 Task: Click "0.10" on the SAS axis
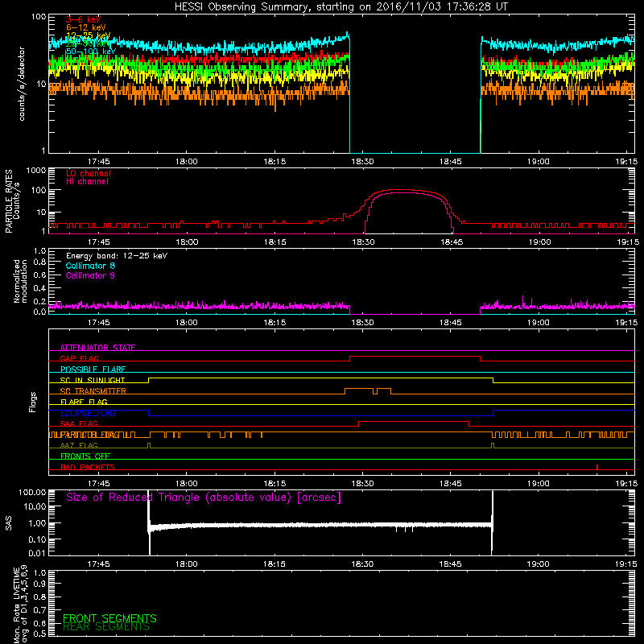coord(36,539)
